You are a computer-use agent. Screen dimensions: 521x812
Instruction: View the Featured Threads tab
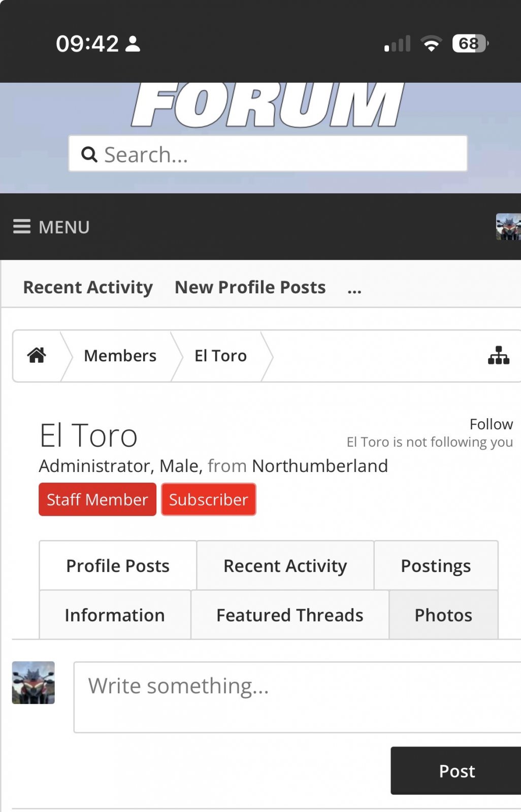(289, 615)
